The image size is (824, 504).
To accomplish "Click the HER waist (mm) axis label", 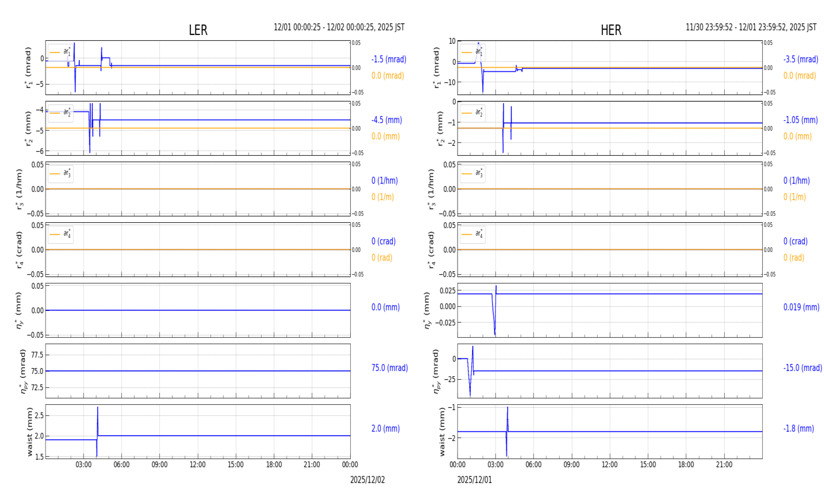I will point(442,432).
